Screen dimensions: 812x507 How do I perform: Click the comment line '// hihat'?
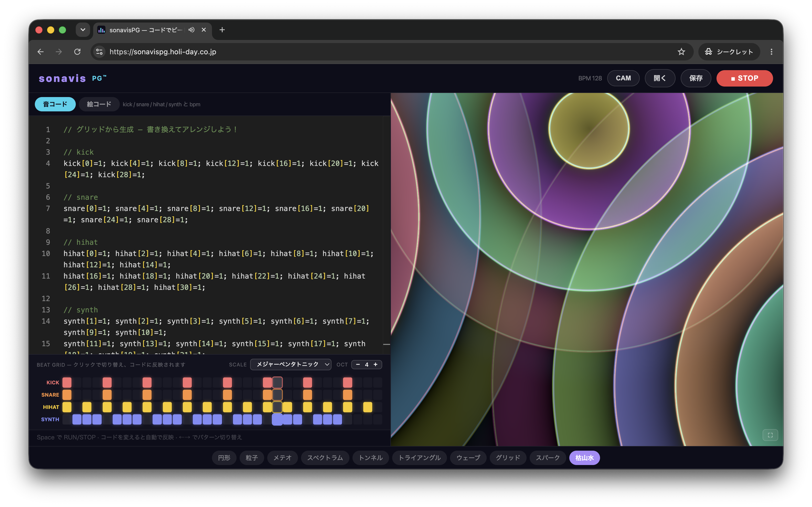(x=81, y=242)
